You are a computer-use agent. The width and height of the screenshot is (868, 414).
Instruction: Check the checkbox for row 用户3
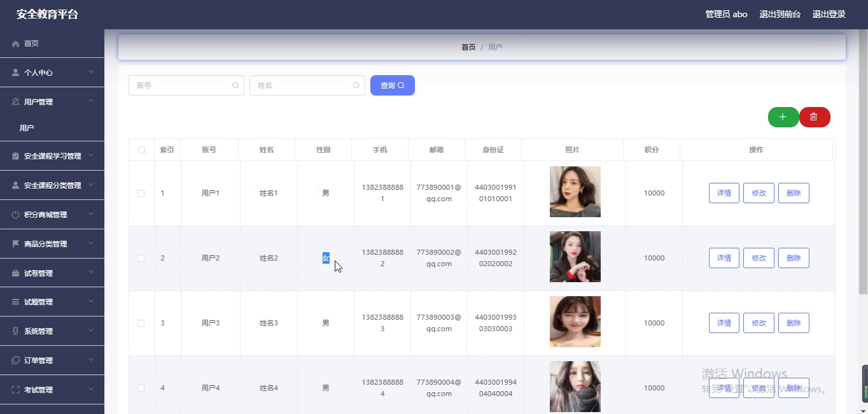coord(141,323)
